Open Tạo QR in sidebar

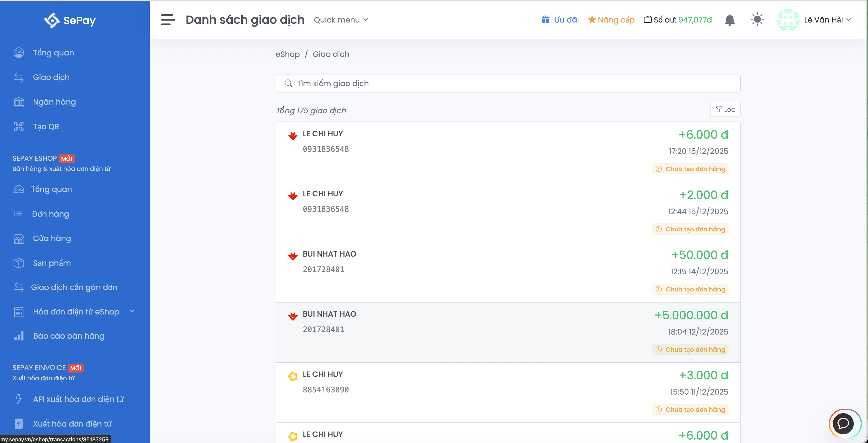click(46, 127)
